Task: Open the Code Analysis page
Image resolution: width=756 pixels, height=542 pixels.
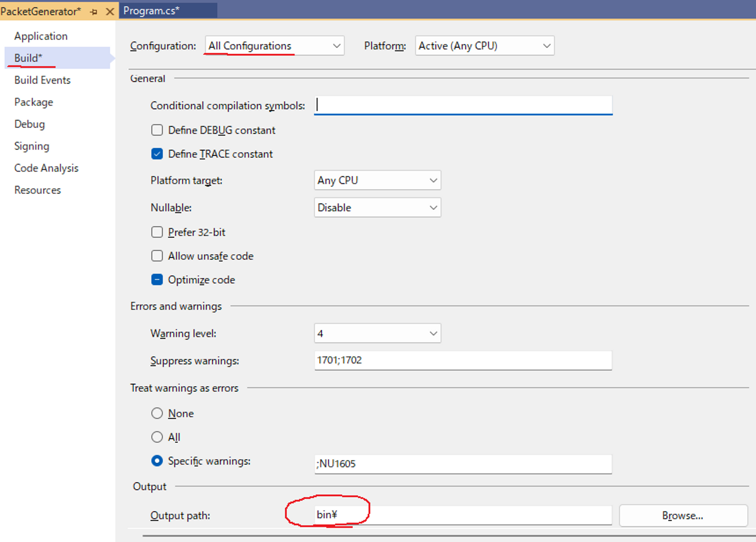Action: point(46,168)
